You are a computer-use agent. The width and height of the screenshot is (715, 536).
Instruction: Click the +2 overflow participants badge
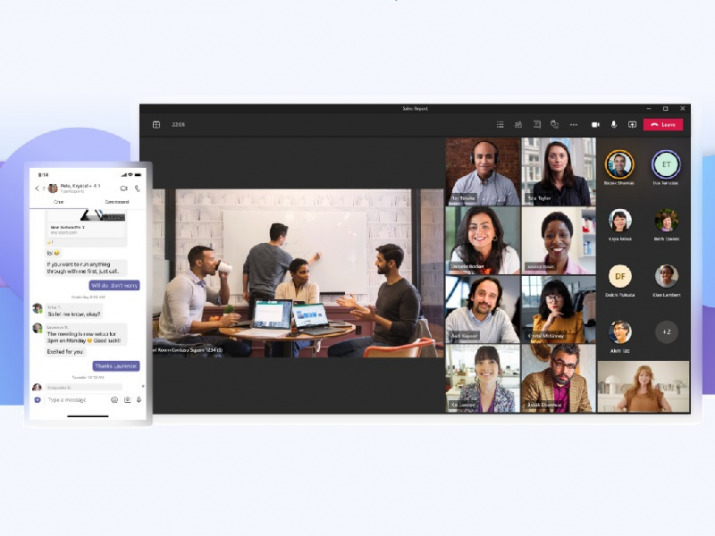pos(667,332)
